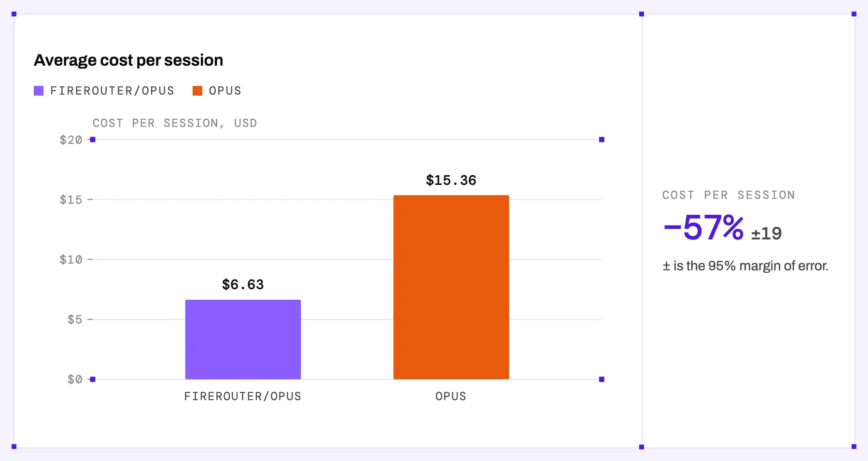Click the $0 y-axis tick label
The height and width of the screenshot is (461, 868).
tap(75, 379)
